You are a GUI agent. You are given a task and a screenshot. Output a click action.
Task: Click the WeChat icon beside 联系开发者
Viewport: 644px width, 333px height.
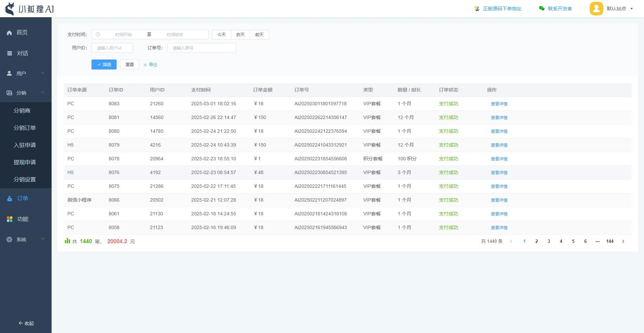(541, 8)
